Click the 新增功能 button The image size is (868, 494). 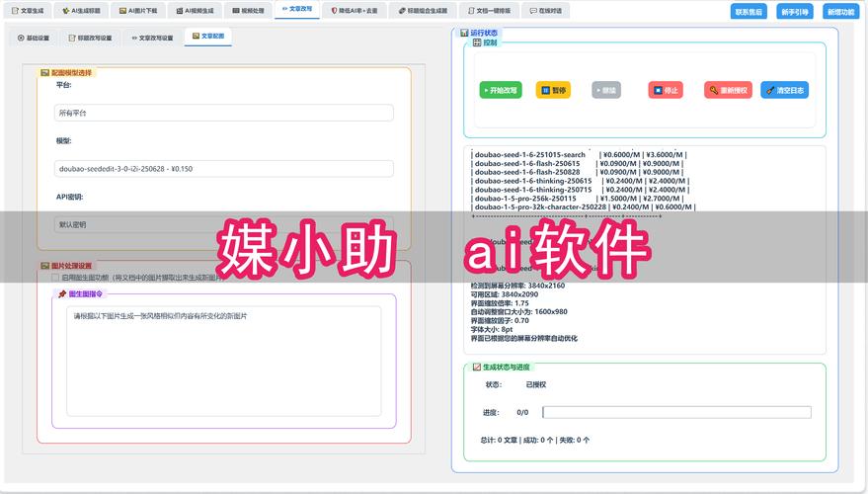click(841, 12)
